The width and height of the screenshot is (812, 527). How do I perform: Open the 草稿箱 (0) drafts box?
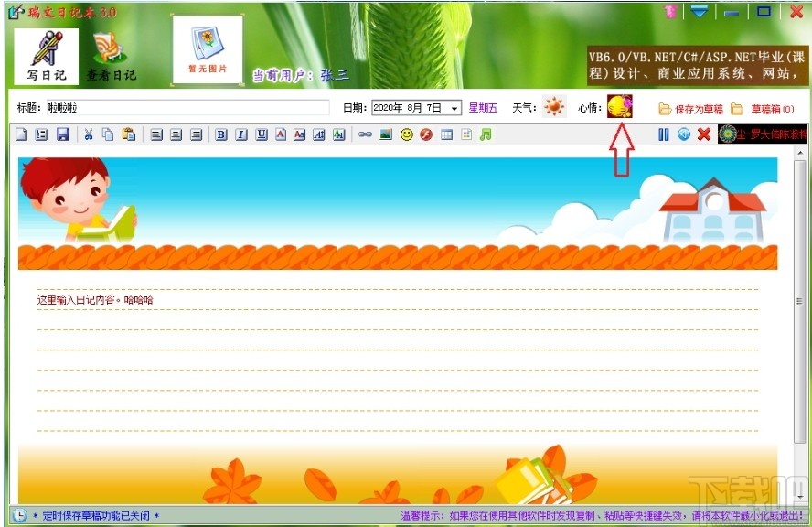(x=763, y=109)
